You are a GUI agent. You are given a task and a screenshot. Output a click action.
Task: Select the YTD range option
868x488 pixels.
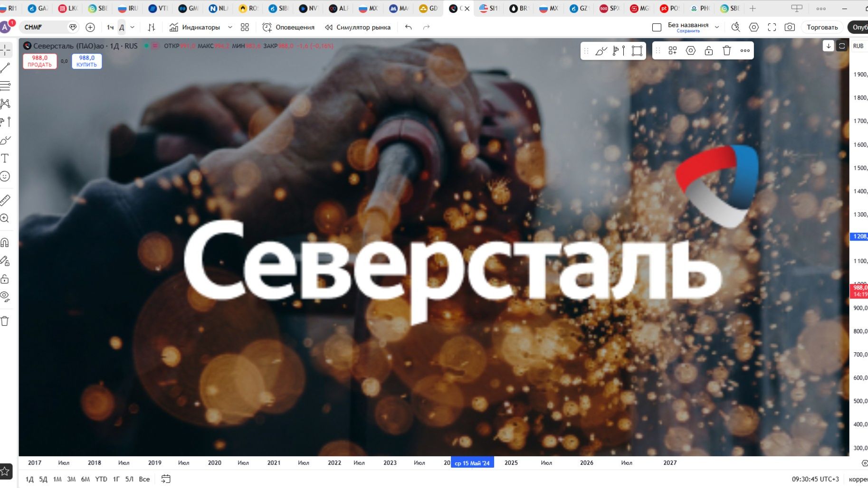tap(101, 479)
